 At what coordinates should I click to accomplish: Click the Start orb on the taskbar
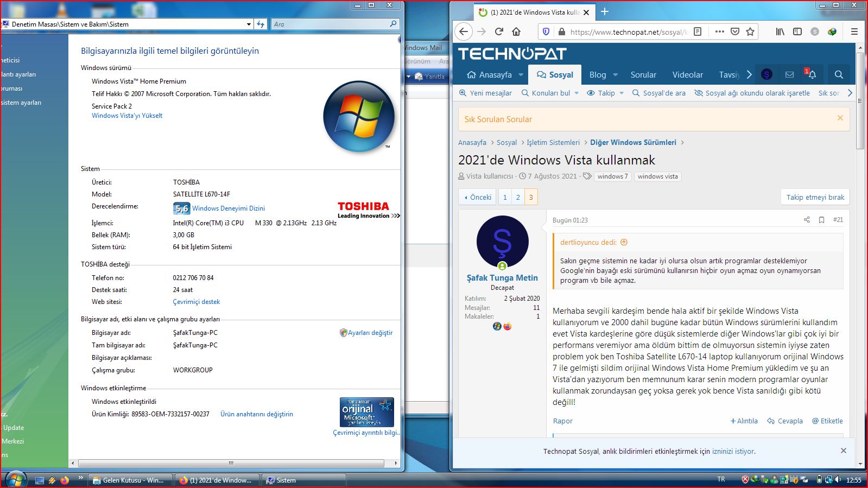click(15, 480)
